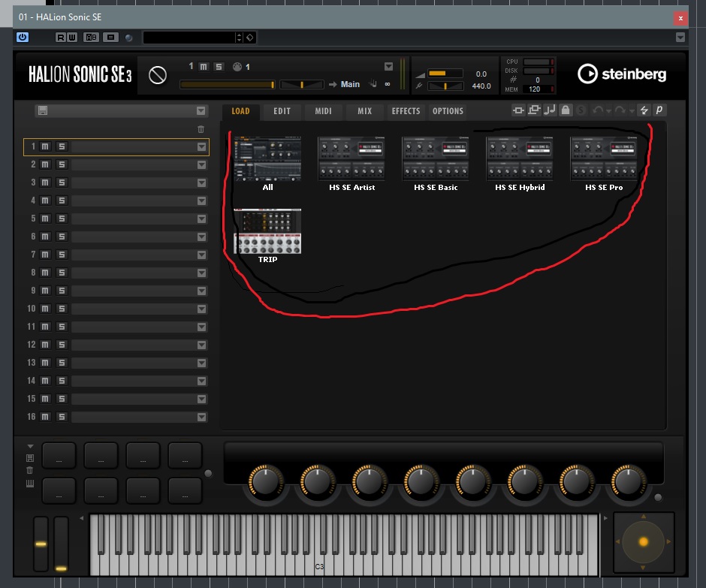The image size is (706, 588).
Task: Solo slot 1 in the header section
Action: point(219,67)
